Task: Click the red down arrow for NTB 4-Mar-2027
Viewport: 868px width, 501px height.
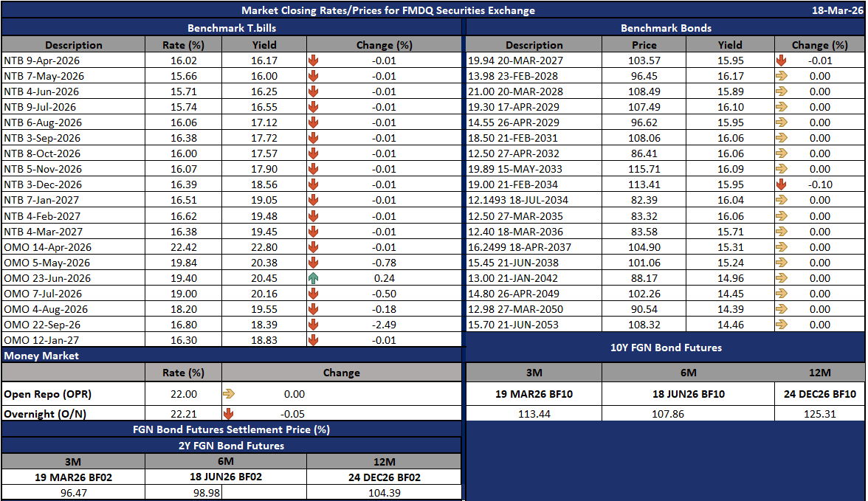Action: (x=313, y=232)
